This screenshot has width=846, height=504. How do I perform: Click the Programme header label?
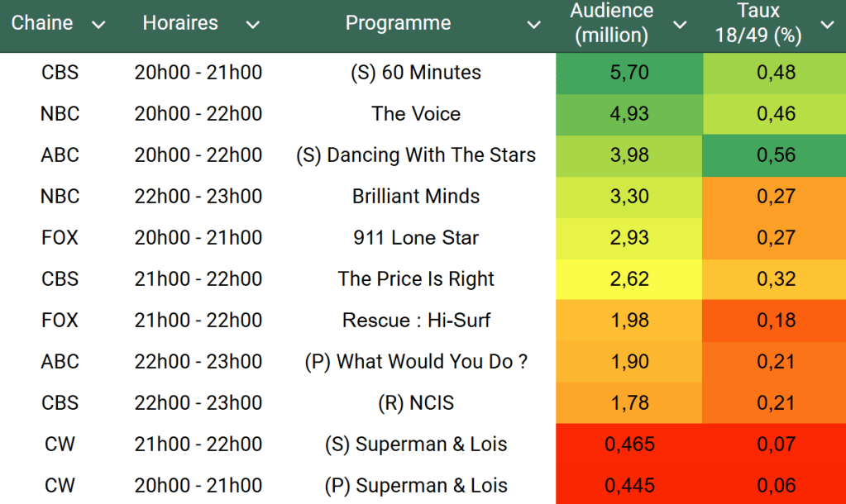coord(398,23)
